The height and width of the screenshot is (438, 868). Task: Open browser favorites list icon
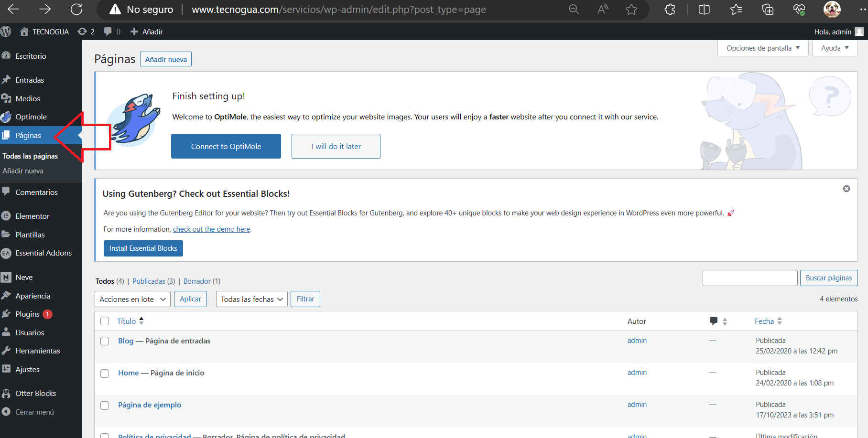[x=736, y=9]
